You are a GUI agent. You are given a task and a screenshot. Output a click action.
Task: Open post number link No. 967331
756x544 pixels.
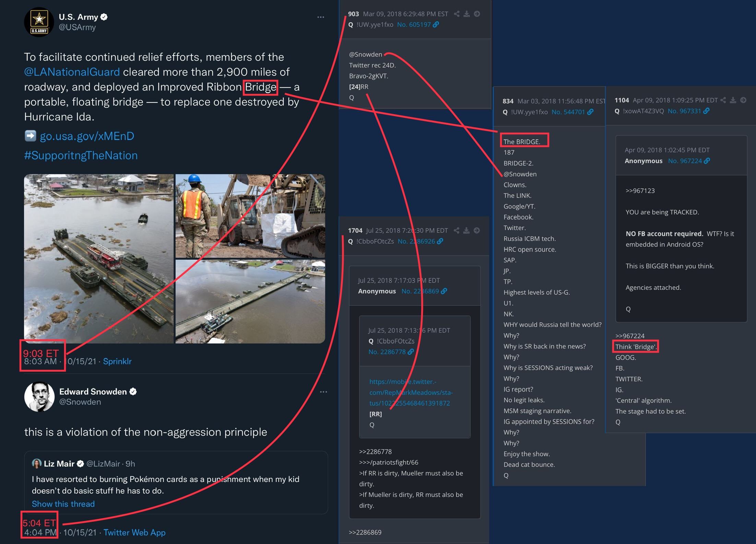click(684, 111)
